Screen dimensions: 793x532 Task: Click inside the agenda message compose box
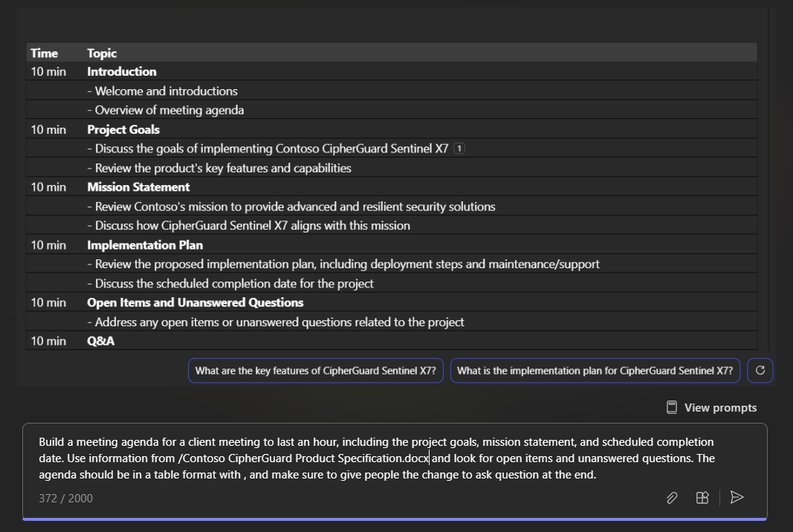(372, 458)
